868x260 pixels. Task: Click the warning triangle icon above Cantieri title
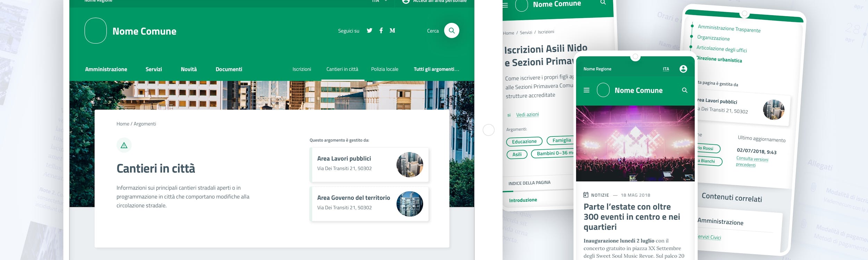click(124, 146)
